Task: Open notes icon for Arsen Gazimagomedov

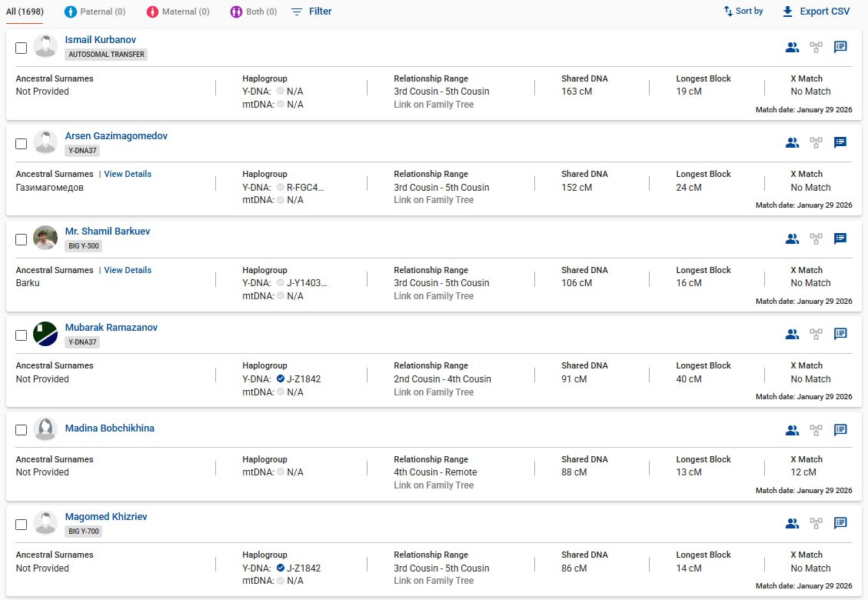Action: pyautogui.click(x=840, y=142)
